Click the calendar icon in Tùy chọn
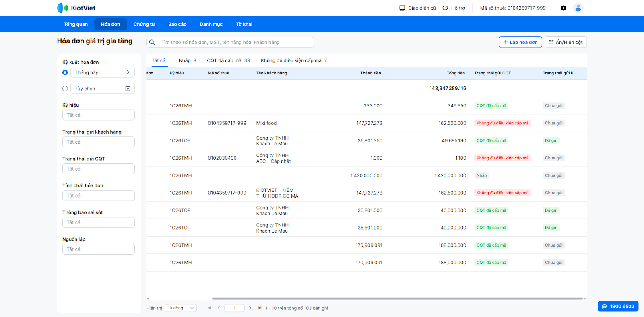The height and width of the screenshot is (317, 644). point(128,89)
